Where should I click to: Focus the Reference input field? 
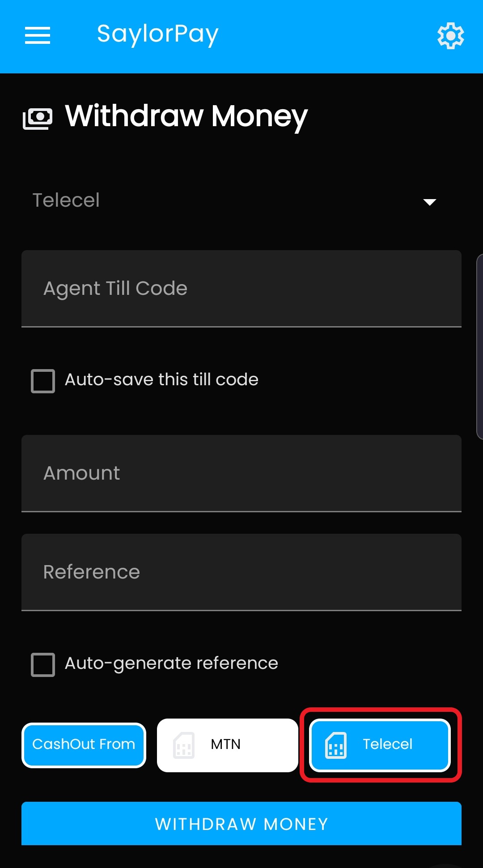pyautogui.click(x=241, y=572)
